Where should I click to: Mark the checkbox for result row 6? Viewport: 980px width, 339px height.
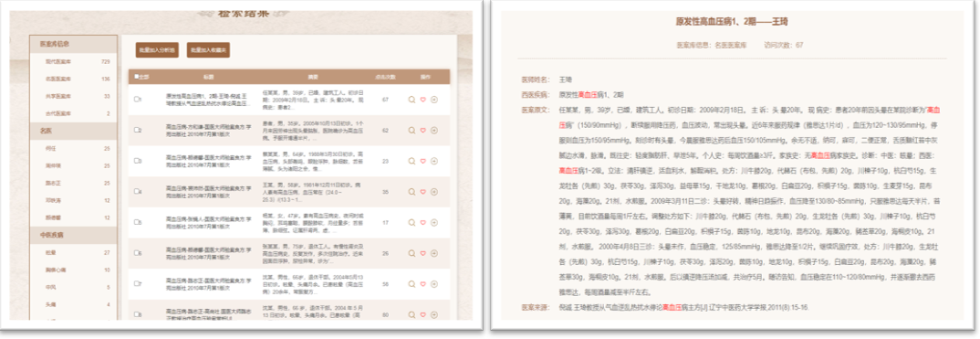[x=137, y=253]
